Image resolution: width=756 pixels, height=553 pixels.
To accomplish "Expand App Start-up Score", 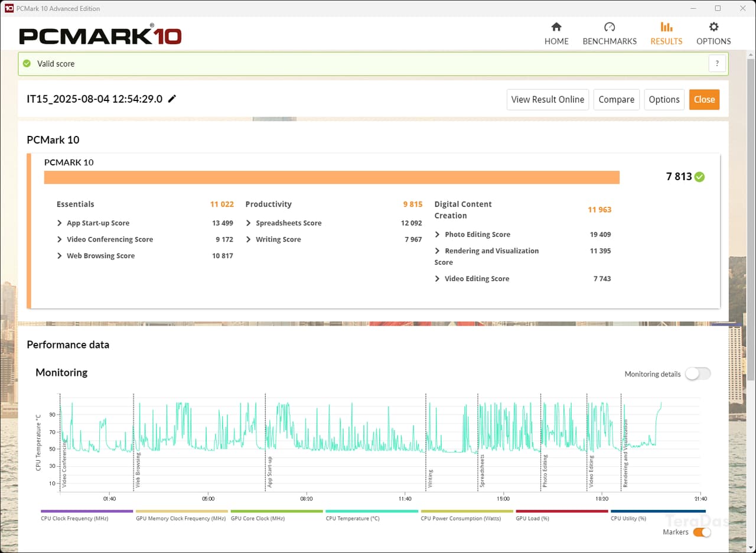I will pyautogui.click(x=60, y=223).
